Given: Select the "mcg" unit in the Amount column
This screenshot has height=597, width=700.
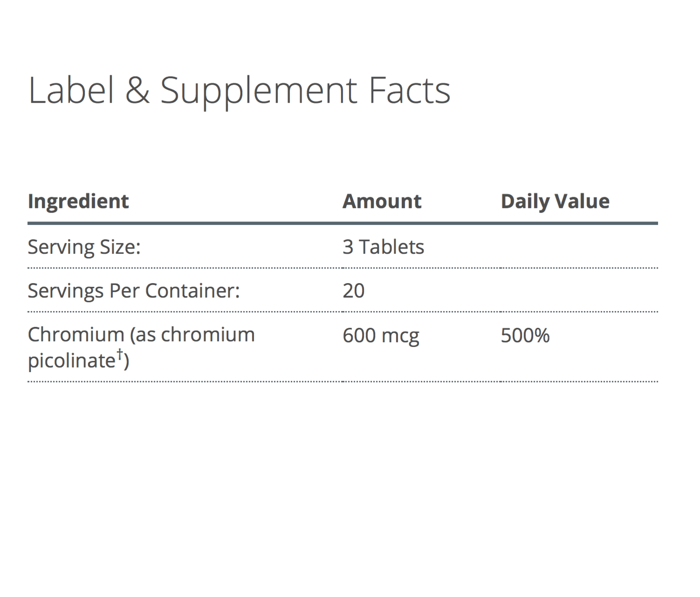Looking at the screenshot, I should coord(400,336).
